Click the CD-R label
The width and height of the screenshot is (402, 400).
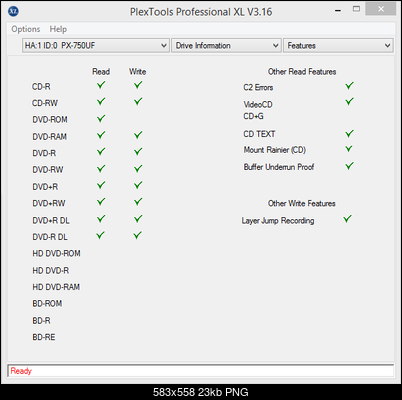pos(41,87)
